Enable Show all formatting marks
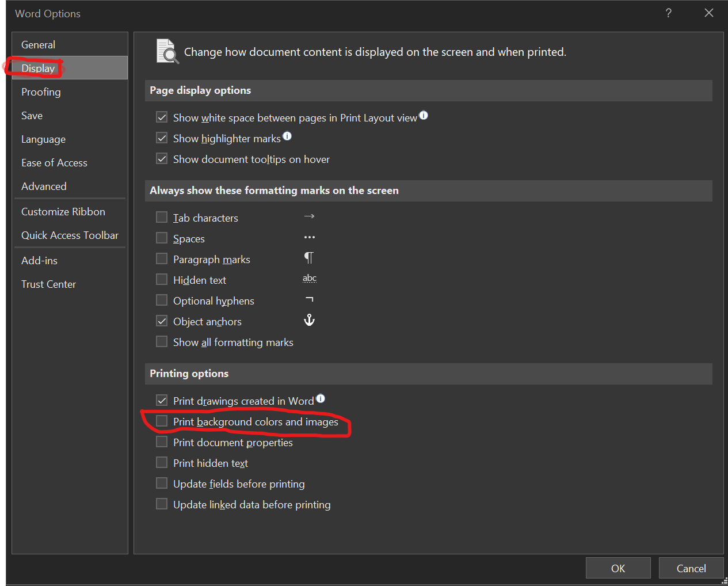The width and height of the screenshot is (728, 586). pos(162,342)
